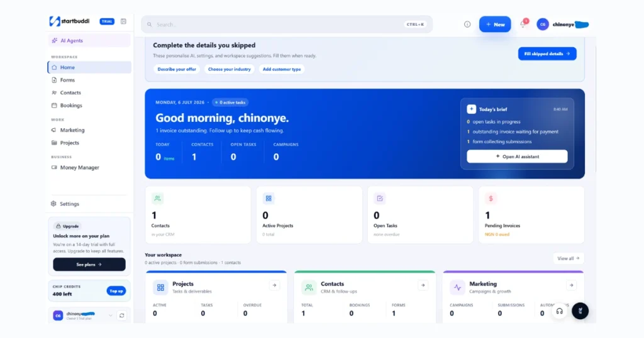Click 'form collecting submissions' brief line

click(x=502, y=141)
